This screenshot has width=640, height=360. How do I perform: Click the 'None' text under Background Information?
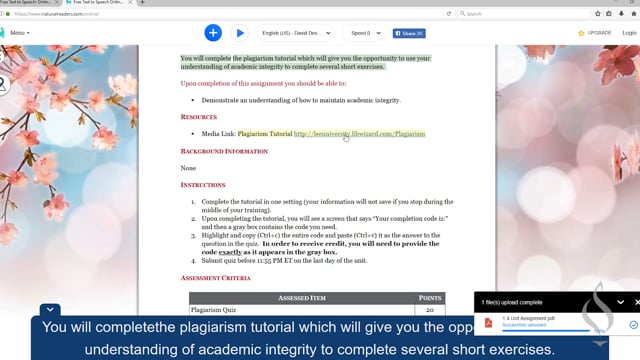pyautogui.click(x=188, y=168)
